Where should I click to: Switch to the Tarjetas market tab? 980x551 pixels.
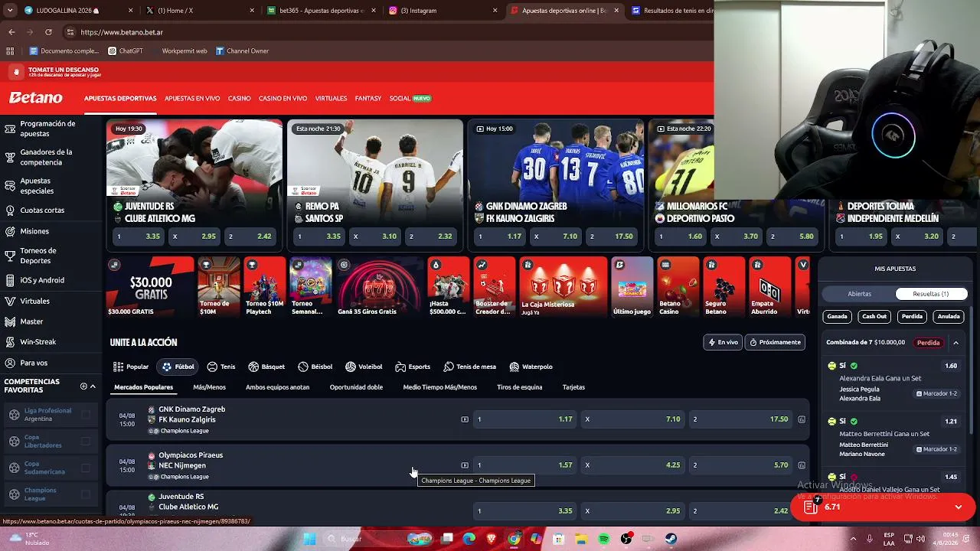[573, 387]
